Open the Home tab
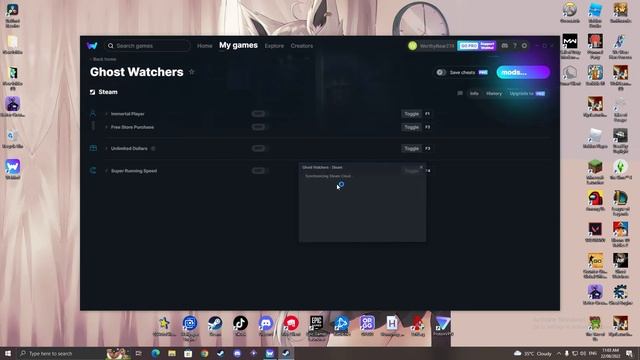Viewport: 640px width, 360px height. pyautogui.click(x=204, y=46)
